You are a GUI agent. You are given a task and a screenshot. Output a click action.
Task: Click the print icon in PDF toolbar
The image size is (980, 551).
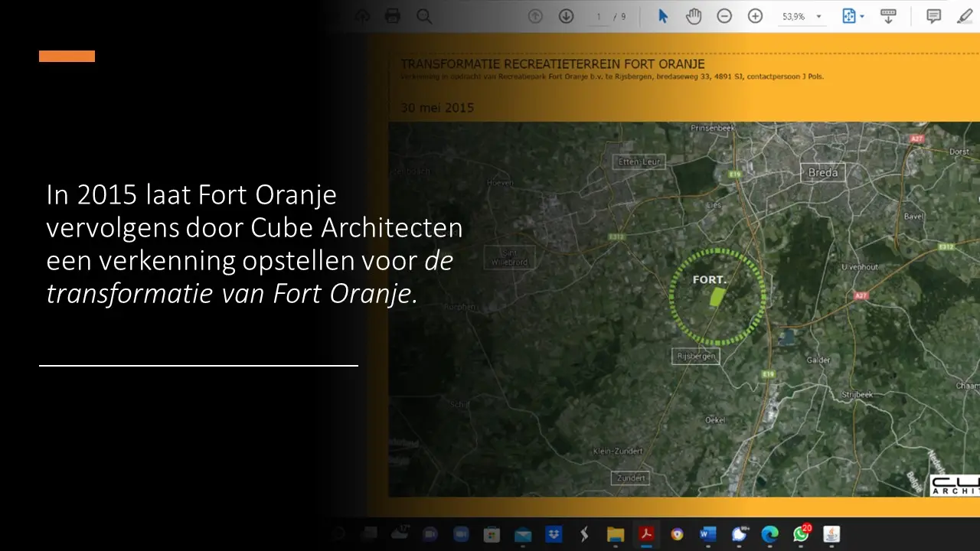click(x=393, y=16)
